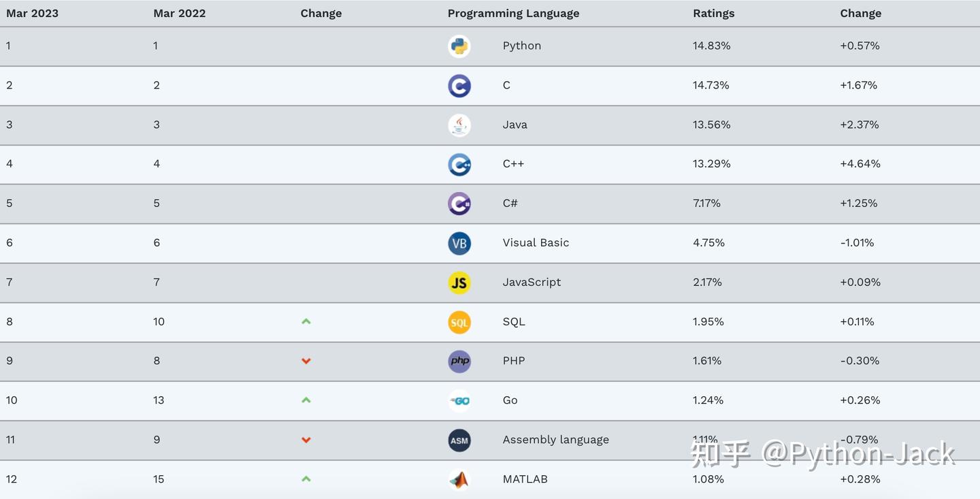Click the Go language logo icon
Viewport: 980px width, 499px height.
(x=459, y=400)
